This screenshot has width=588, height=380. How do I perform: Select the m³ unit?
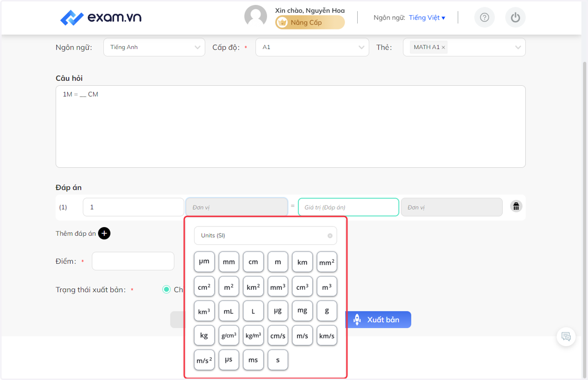(327, 286)
